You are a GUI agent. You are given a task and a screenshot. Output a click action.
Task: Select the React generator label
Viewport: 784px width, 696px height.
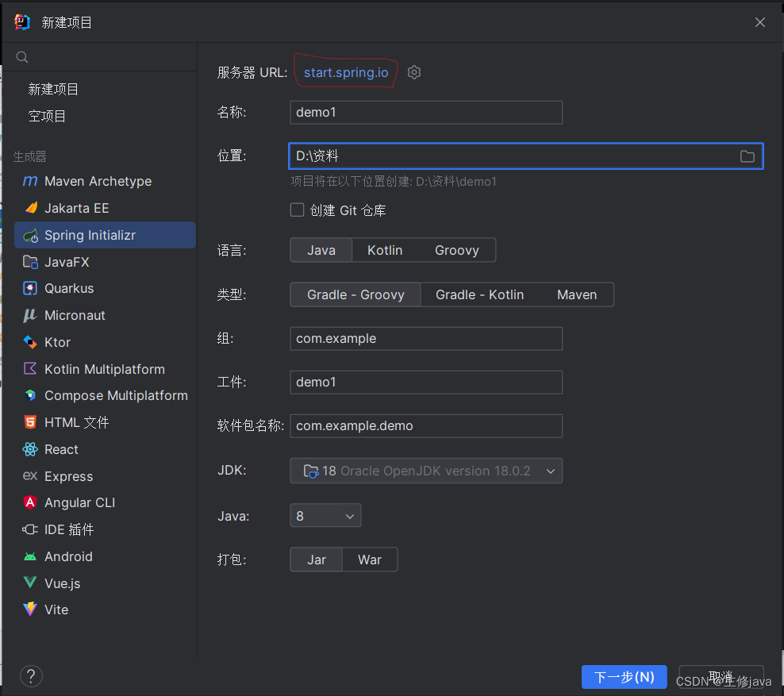click(x=61, y=449)
